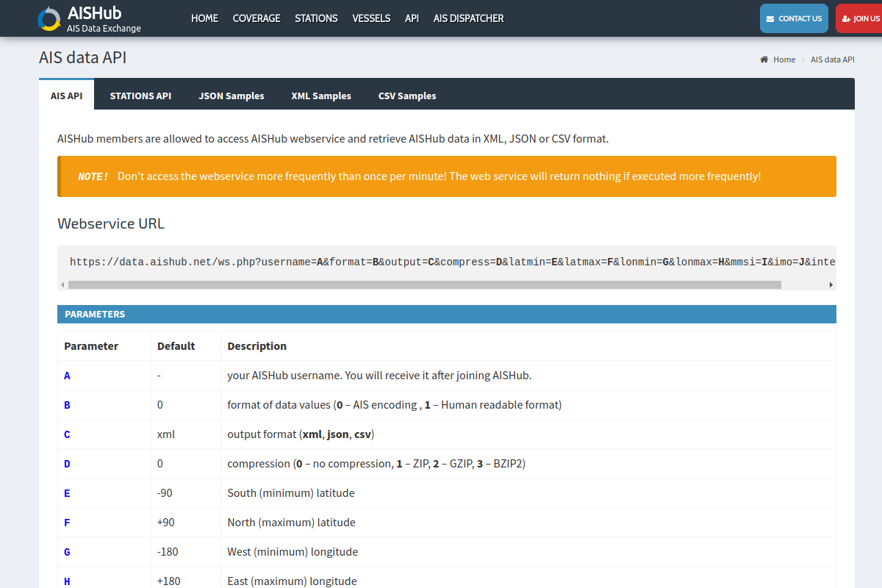Viewport: 882px width, 588px height.
Task: Click the JOIN US button
Action: [859, 18]
